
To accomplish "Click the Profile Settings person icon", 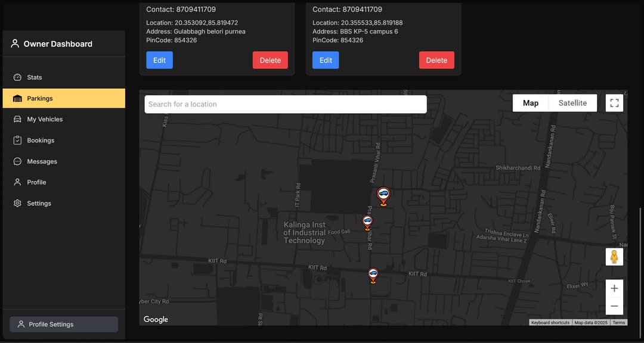I will click(x=21, y=324).
